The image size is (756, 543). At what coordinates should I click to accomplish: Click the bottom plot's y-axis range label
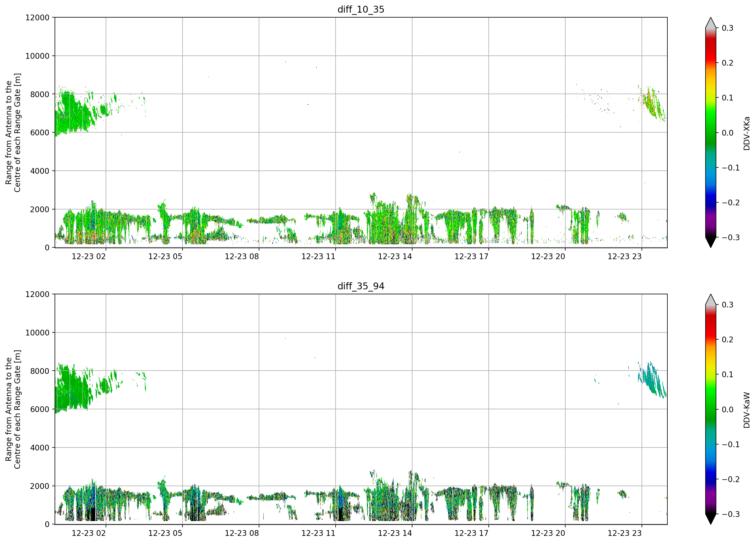tap(13, 409)
